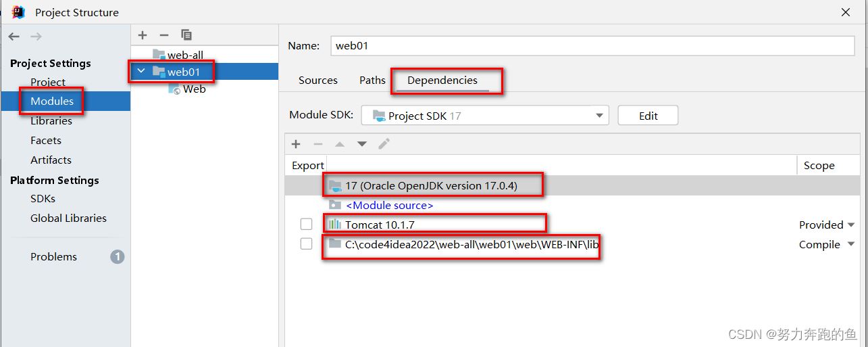Click the Tomcat 10.1.7 library icon
868x347 pixels.
pyautogui.click(x=335, y=224)
